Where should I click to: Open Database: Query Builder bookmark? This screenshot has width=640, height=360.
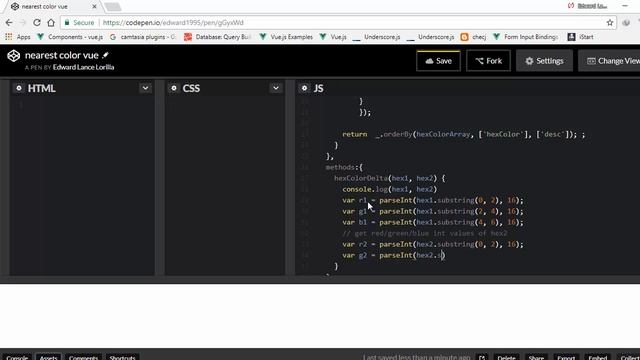pos(218,37)
